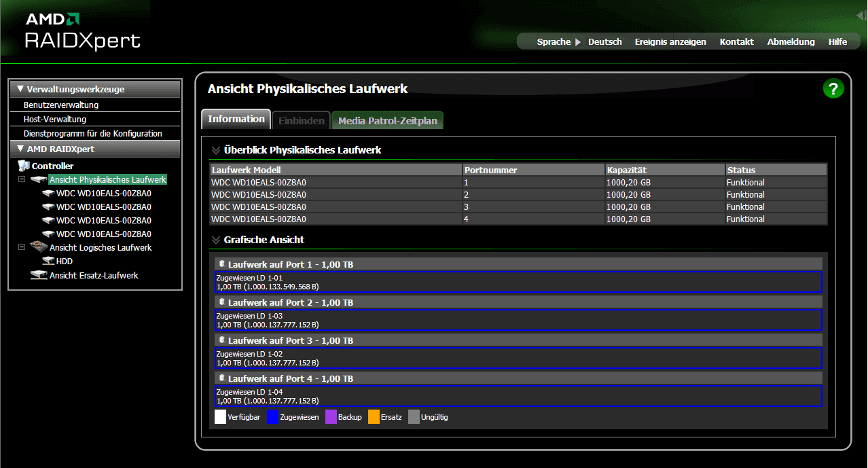Click the orange Ersatz legend swatch

click(x=374, y=416)
